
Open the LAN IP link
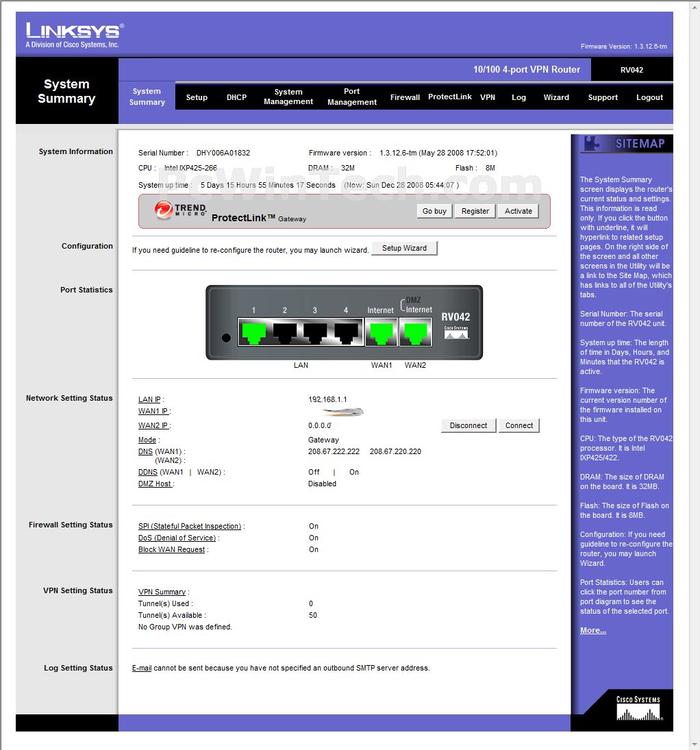[149, 399]
